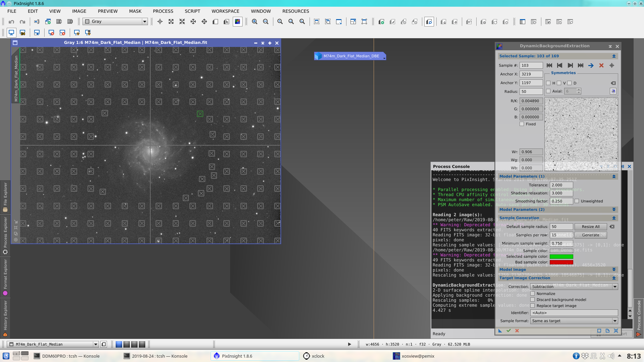Click Resize All button
Viewport: 644px width, 362px height.
pyautogui.click(x=591, y=227)
